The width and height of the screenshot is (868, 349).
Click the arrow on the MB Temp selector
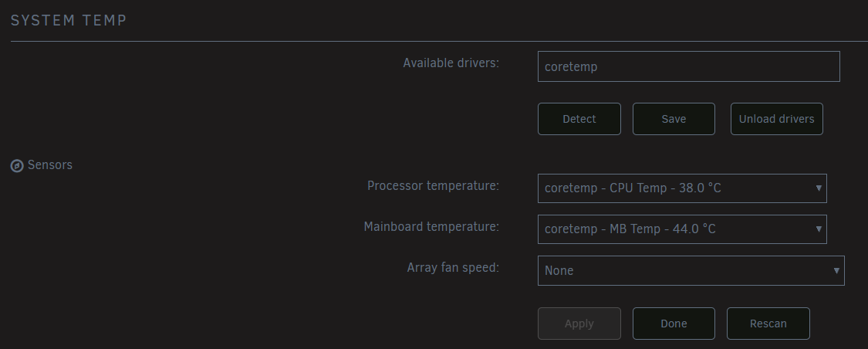click(x=818, y=229)
